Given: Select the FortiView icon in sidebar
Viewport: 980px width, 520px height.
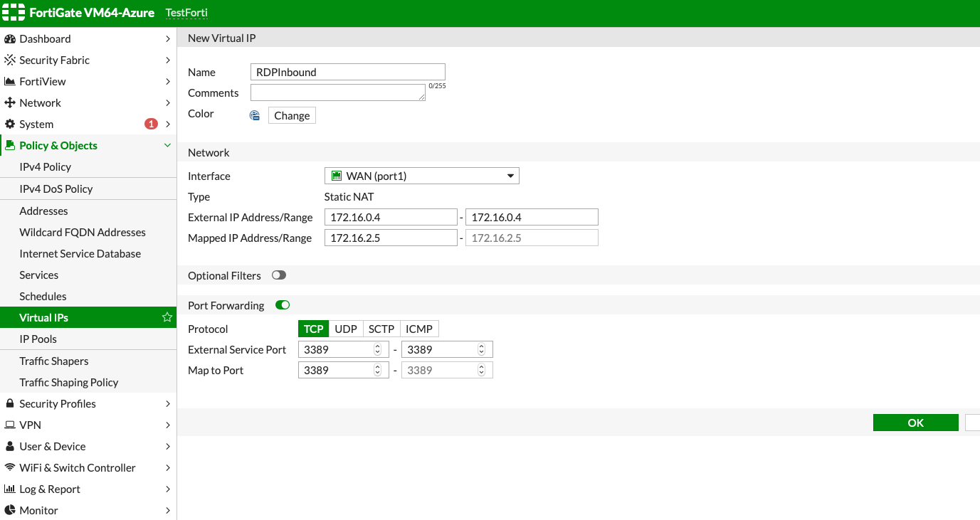Looking at the screenshot, I should click(x=9, y=81).
